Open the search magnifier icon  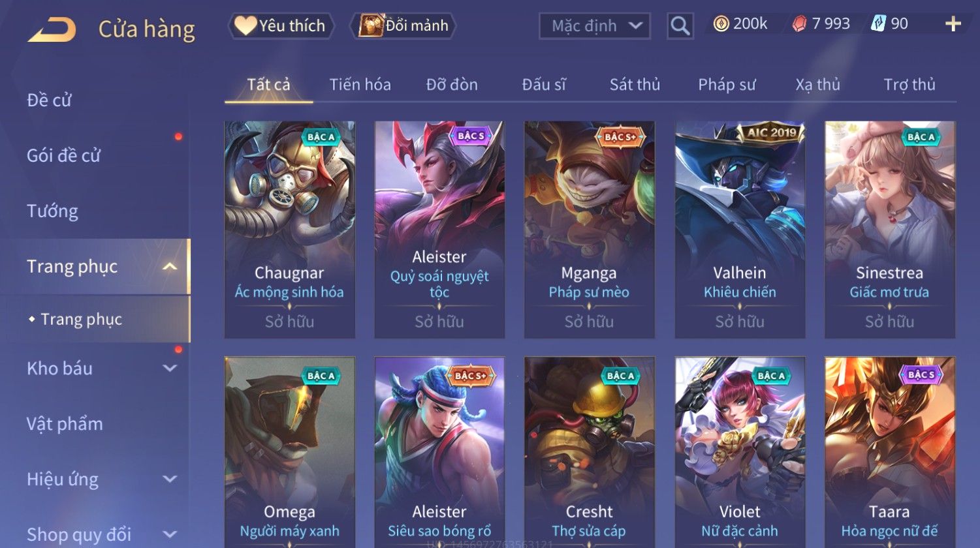tap(680, 26)
